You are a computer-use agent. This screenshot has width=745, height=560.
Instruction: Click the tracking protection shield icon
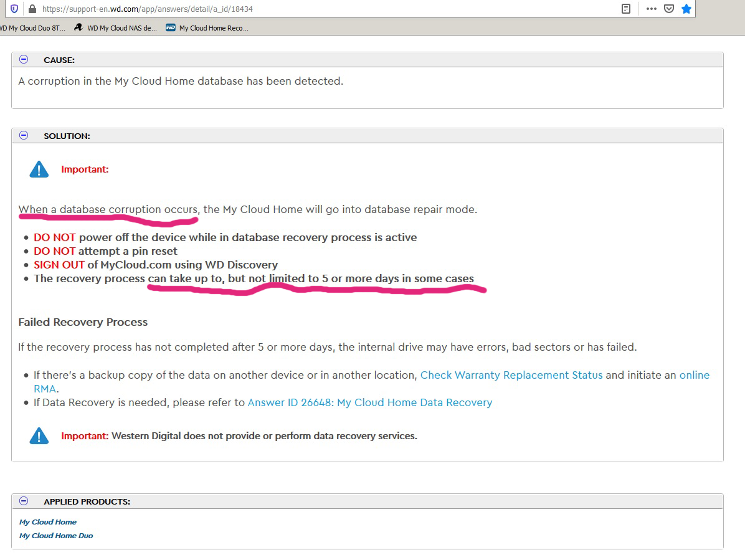(15, 9)
